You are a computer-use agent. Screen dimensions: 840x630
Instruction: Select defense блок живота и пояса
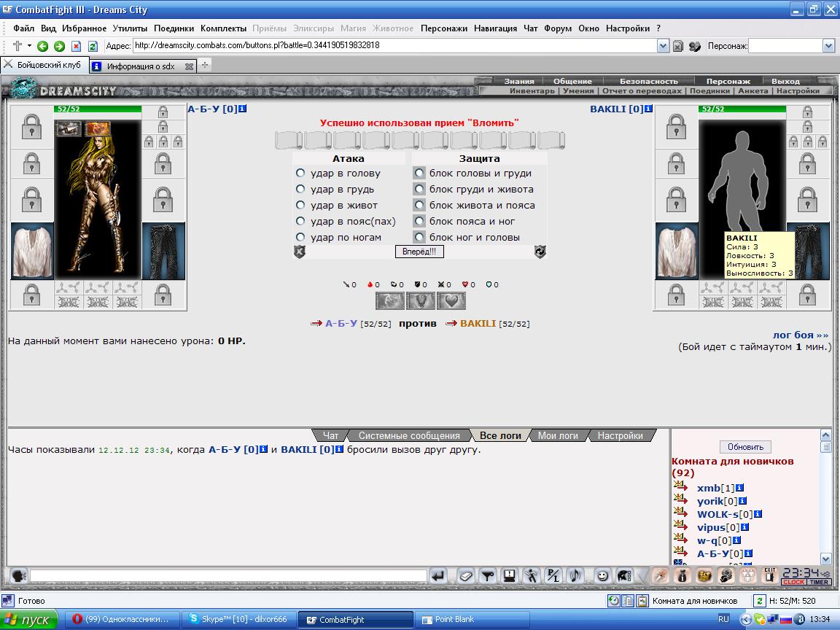(x=419, y=205)
